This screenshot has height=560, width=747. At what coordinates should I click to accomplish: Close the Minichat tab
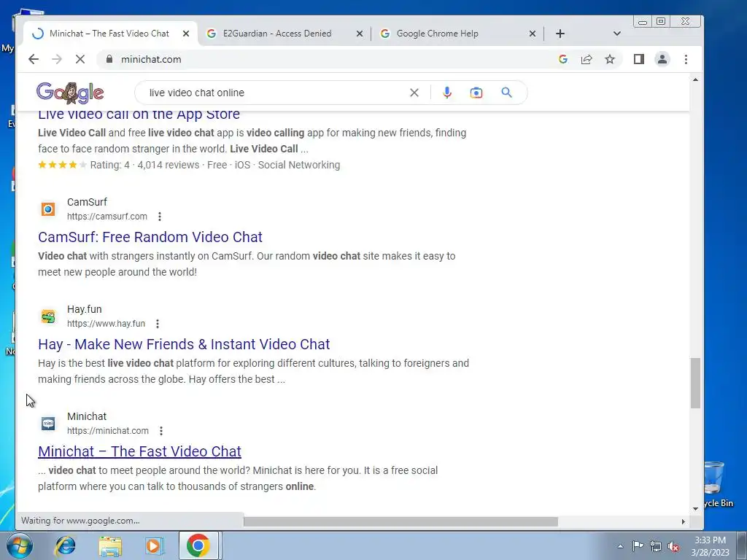click(x=186, y=34)
